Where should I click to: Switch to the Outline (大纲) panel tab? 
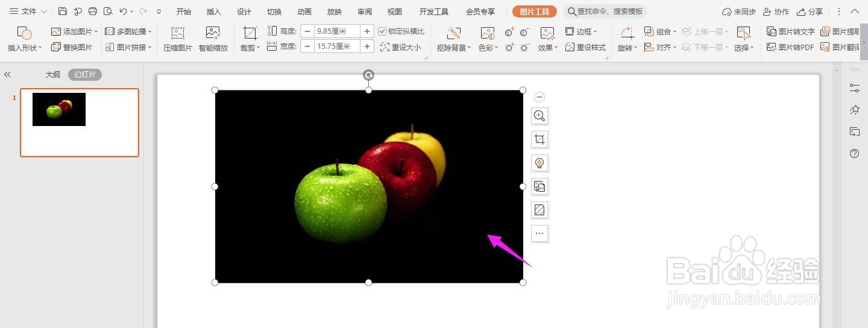(x=53, y=75)
